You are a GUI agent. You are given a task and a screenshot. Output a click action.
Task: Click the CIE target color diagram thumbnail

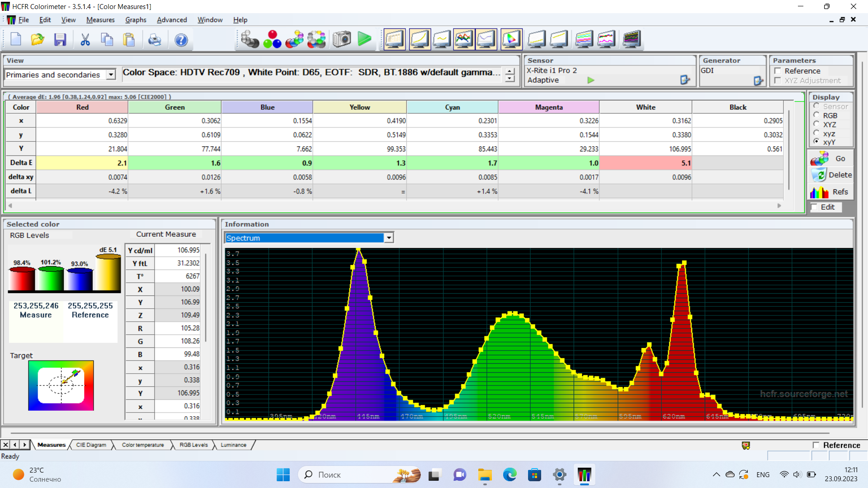[x=61, y=385]
